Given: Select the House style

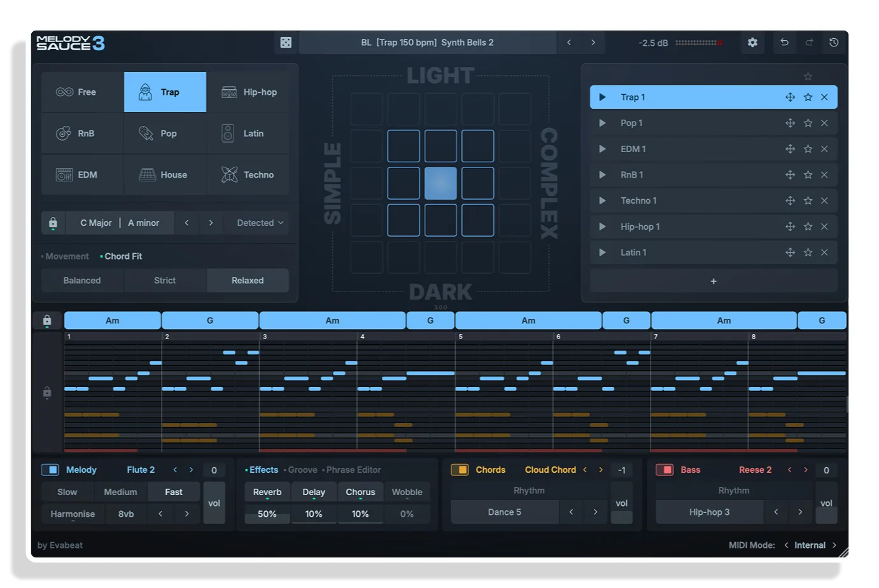Looking at the screenshot, I should [165, 175].
